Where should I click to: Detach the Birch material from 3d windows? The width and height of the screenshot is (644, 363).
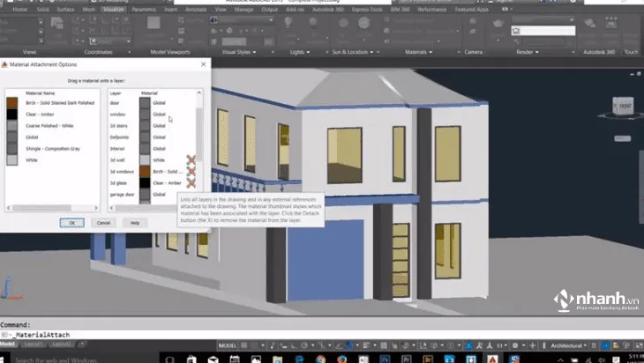(191, 171)
